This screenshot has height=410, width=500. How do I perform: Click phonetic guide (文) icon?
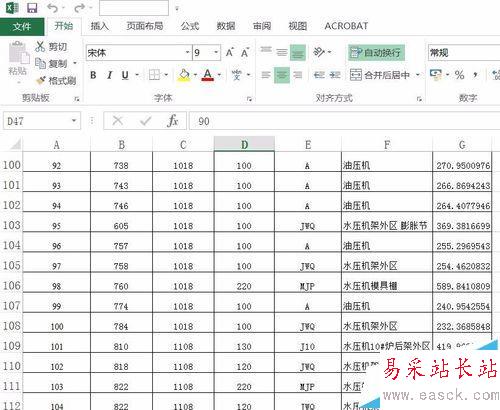coord(236,75)
